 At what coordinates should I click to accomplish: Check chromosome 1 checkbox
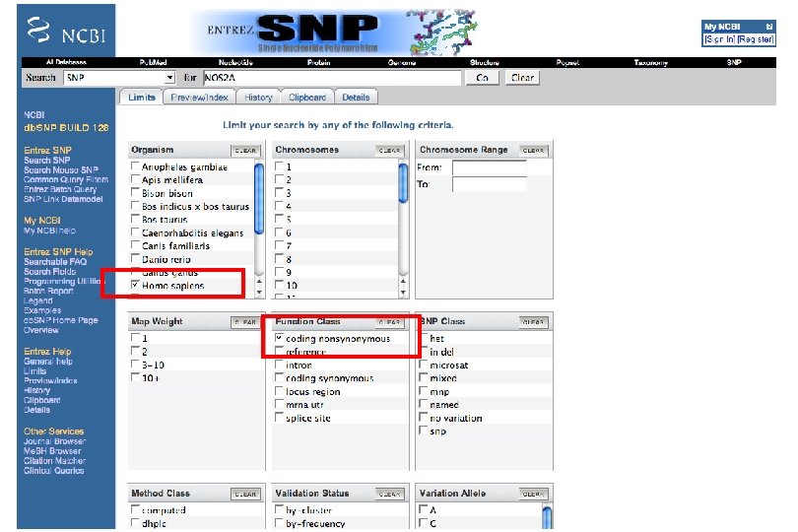pos(279,166)
